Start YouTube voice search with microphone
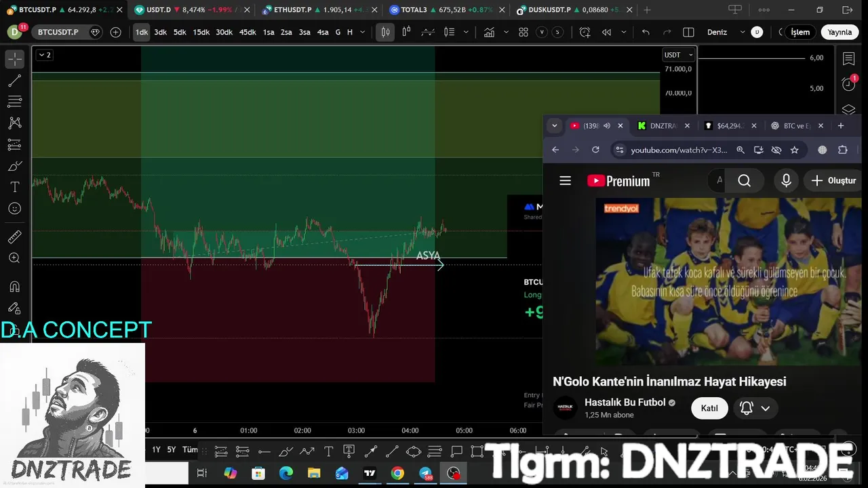This screenshot has width=868, height=488. 787,180
